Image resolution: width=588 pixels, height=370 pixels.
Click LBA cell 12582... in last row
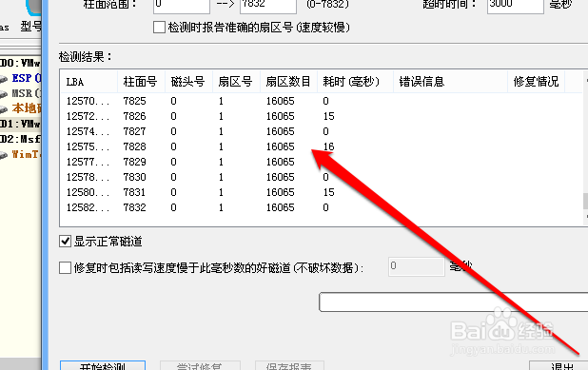point(88,207)
